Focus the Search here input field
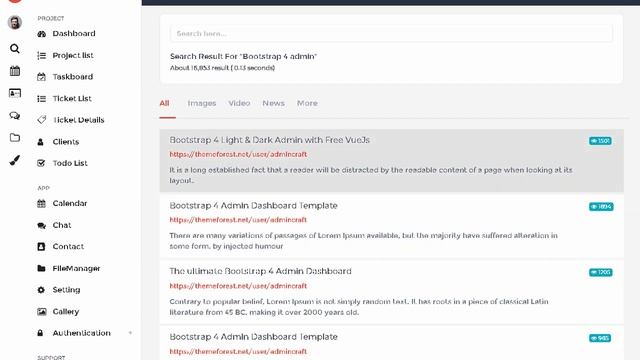 pos(391,33)
